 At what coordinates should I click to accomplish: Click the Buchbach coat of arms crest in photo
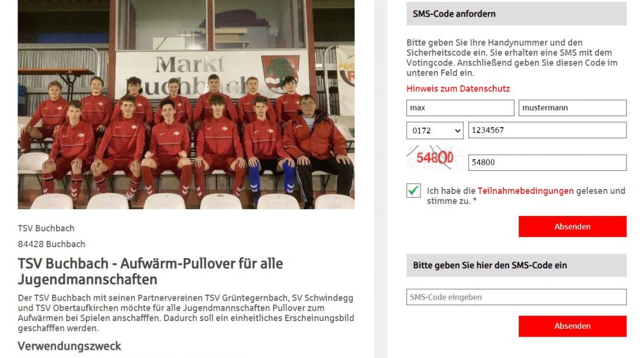pos(280,74)
